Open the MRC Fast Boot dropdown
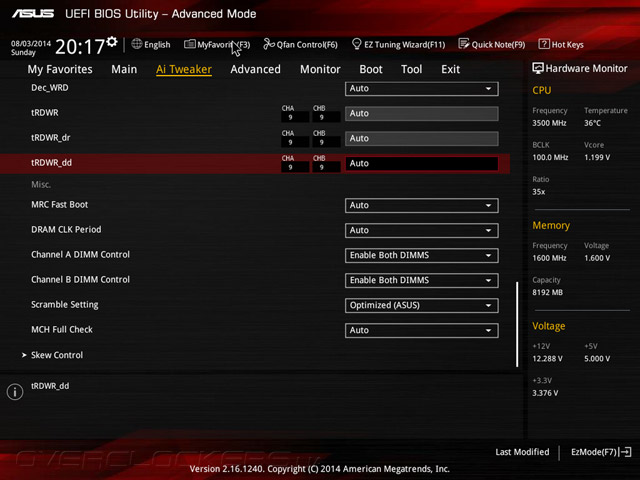This screenshot has width=640, height=480. [422, 205]
